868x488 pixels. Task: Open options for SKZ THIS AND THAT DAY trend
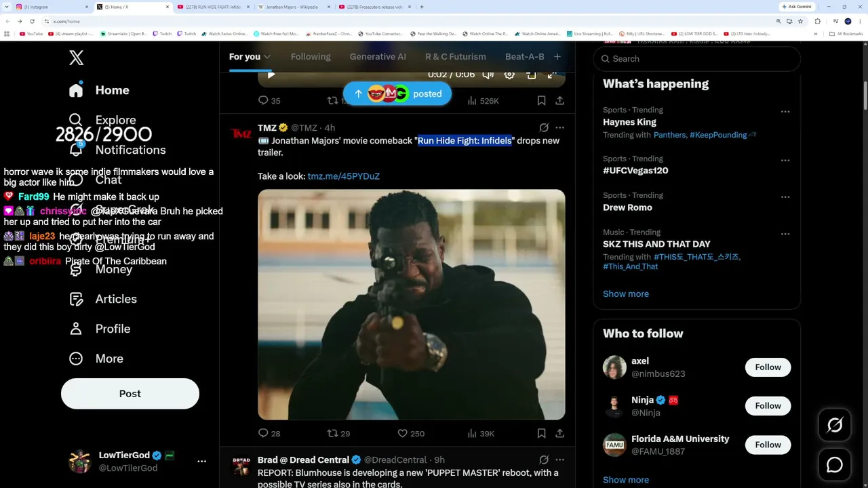pos(785,234)
